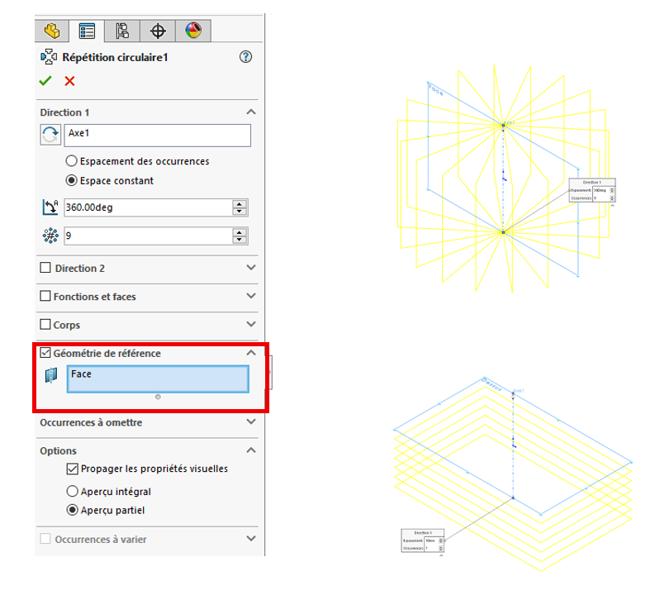Select Espacement des occurrences radio button
This screenshot has width=665, height=600.
point(71,161)
